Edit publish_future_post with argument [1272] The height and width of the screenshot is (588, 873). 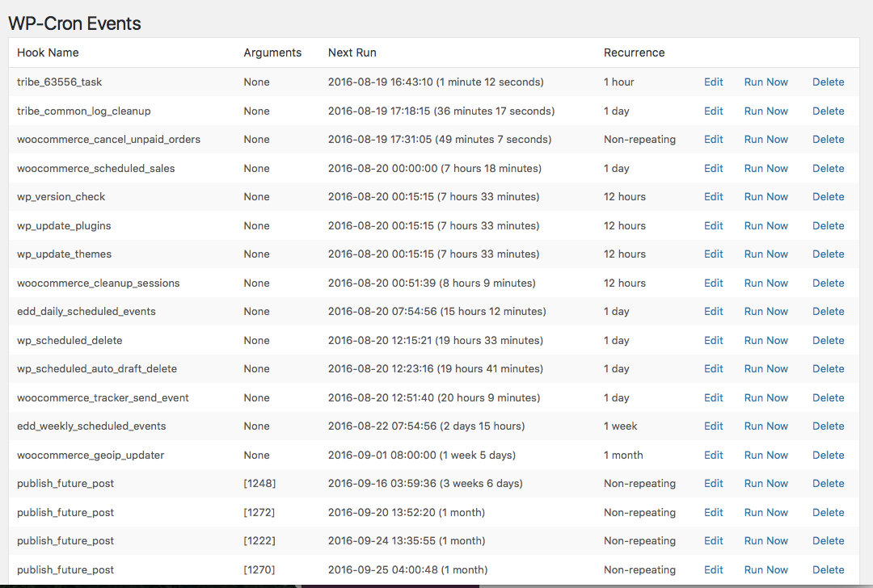(x=713, y=513)
